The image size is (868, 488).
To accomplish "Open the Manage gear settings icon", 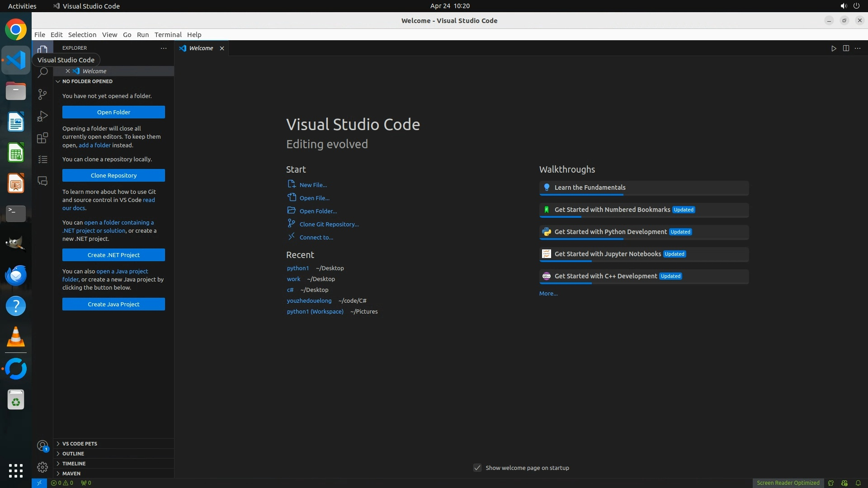I will [42, 467].
